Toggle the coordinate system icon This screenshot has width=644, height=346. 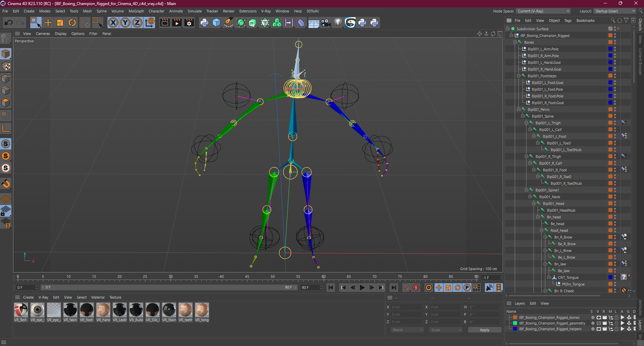coord(150,23)
